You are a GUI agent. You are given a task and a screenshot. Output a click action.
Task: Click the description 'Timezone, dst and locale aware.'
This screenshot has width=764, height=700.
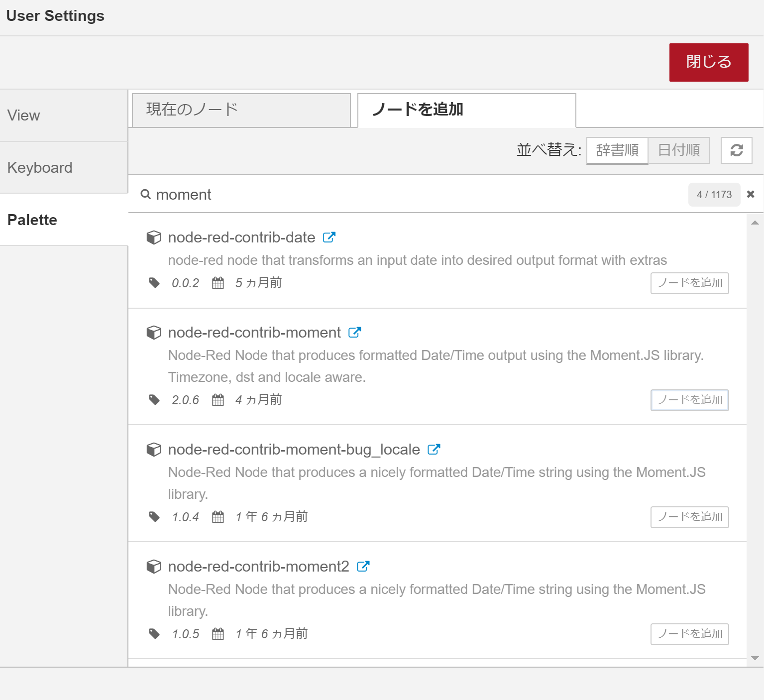click(267, 377)
